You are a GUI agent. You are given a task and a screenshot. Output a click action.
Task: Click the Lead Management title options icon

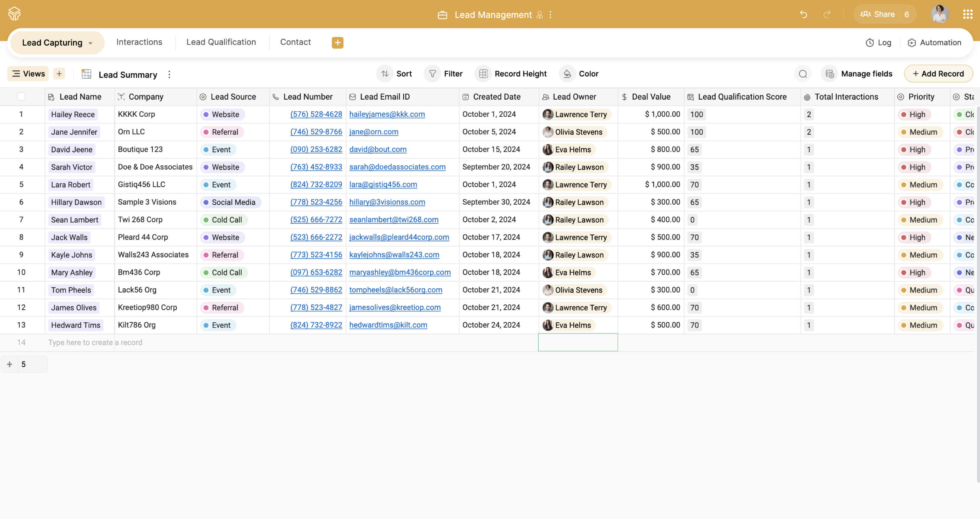tap(550, 15)
